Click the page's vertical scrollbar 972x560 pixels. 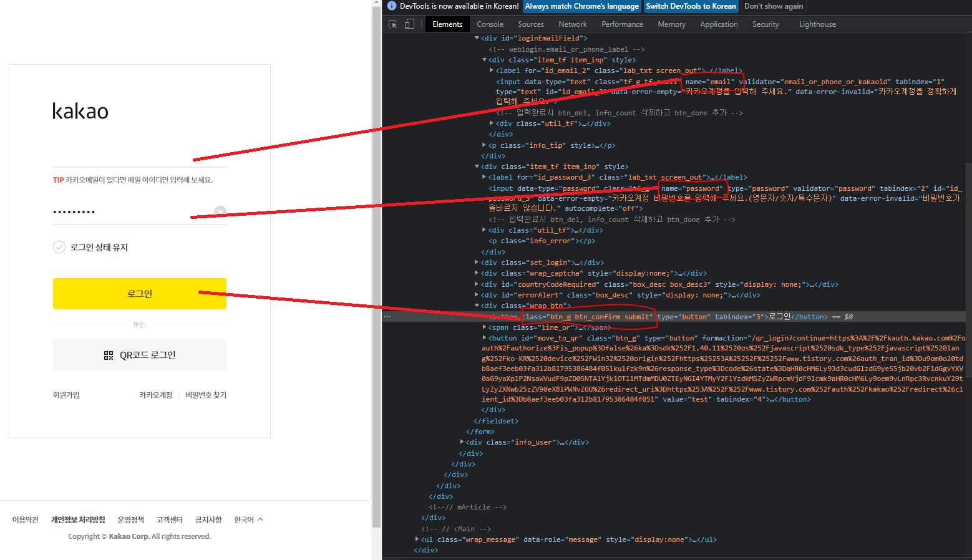376,268
